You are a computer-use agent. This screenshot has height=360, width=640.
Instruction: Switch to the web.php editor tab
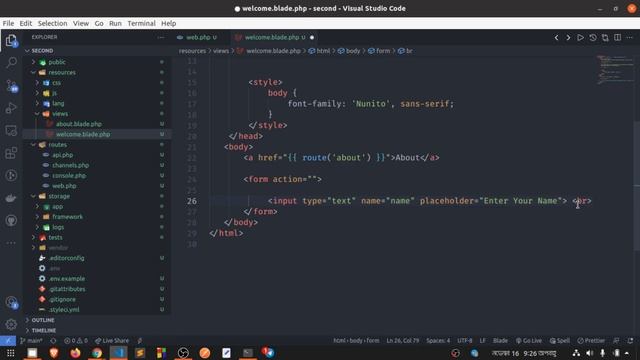[x=198, y=37]
